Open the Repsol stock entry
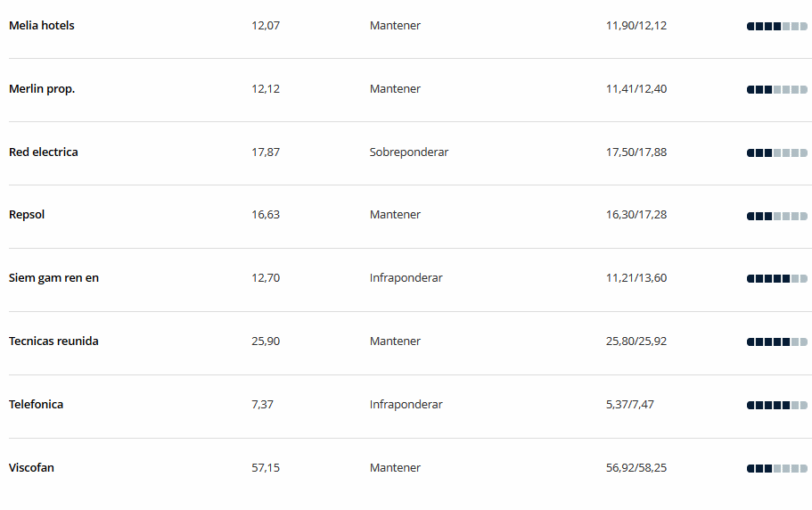 coord(27,215)
